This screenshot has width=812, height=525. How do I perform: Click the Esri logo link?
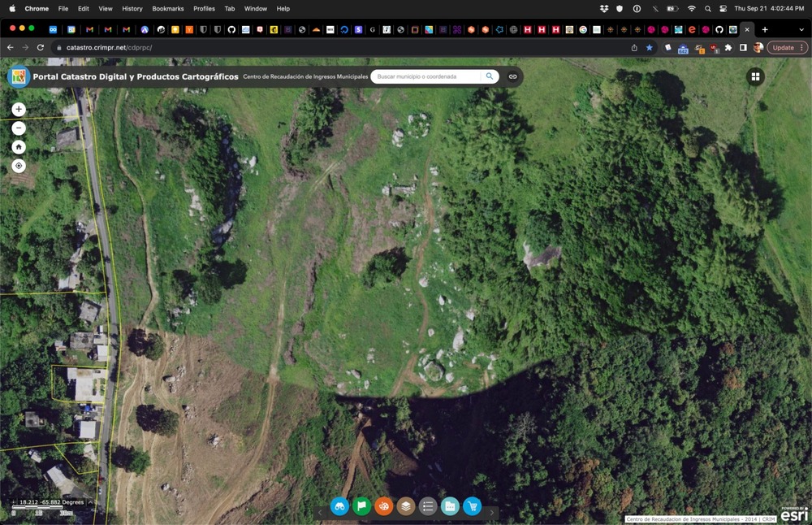pyautogui.click(x=794, y=514)
